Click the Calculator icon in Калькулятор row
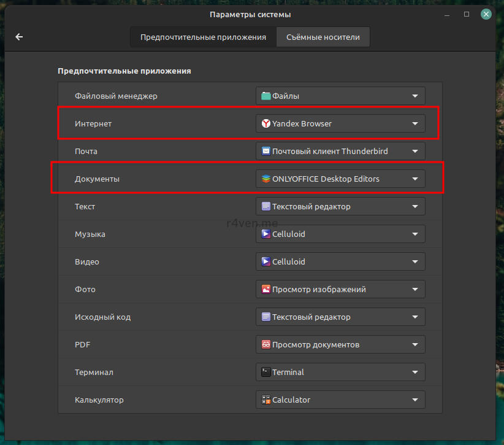Viewport: 504px width, 445px height. pyautogui.click(x=265, y=400)
